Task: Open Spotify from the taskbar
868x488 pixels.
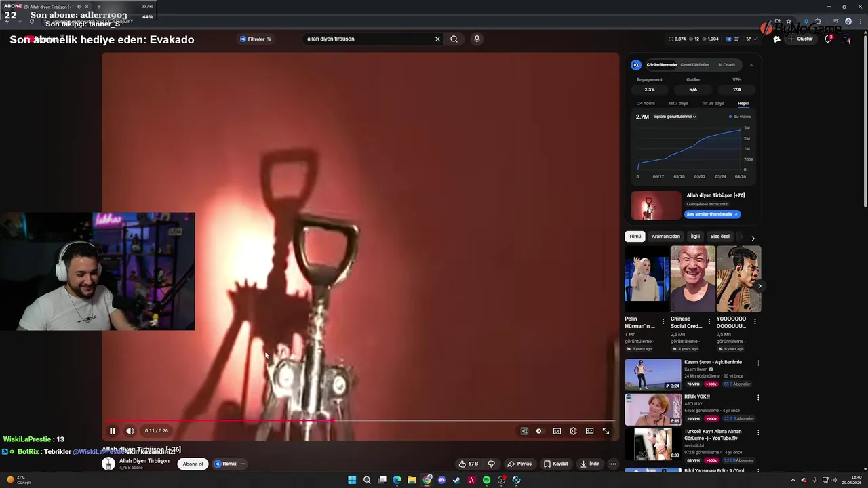Action: 486,480
